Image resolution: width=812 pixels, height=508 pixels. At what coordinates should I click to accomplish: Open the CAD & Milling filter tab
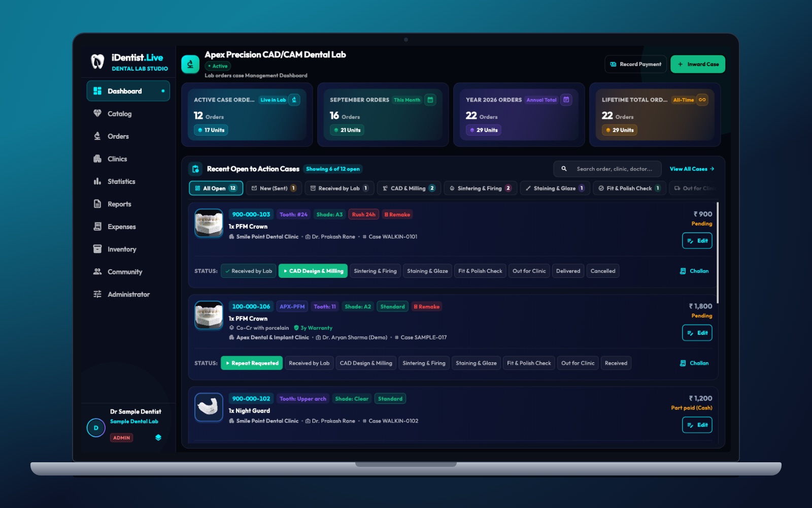(409, 188)
